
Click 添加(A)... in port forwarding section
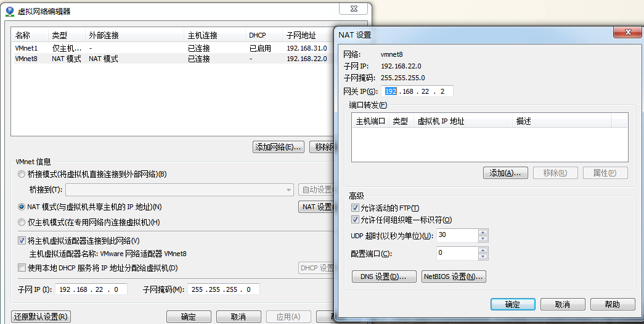click(505, 173)
